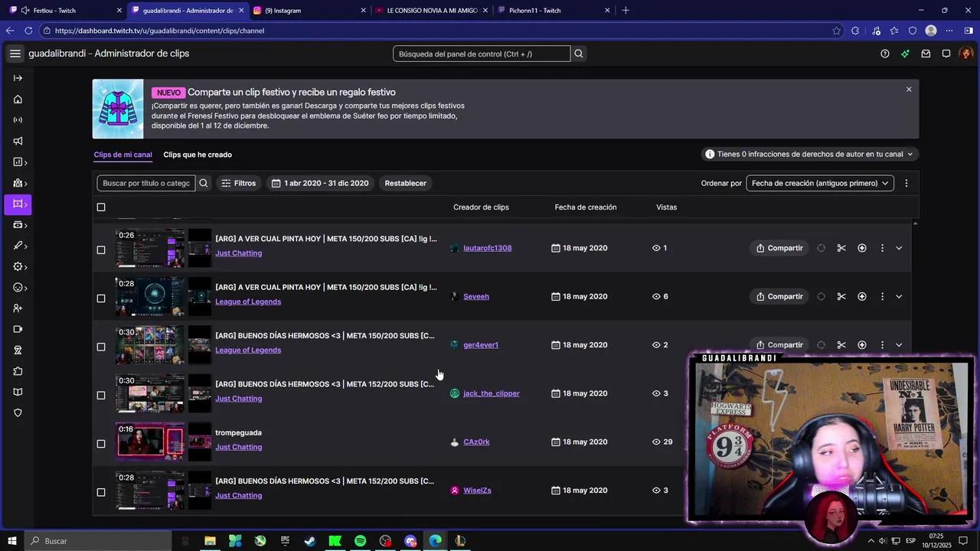Open creator link CAz0rk

[x=476, y=442]
